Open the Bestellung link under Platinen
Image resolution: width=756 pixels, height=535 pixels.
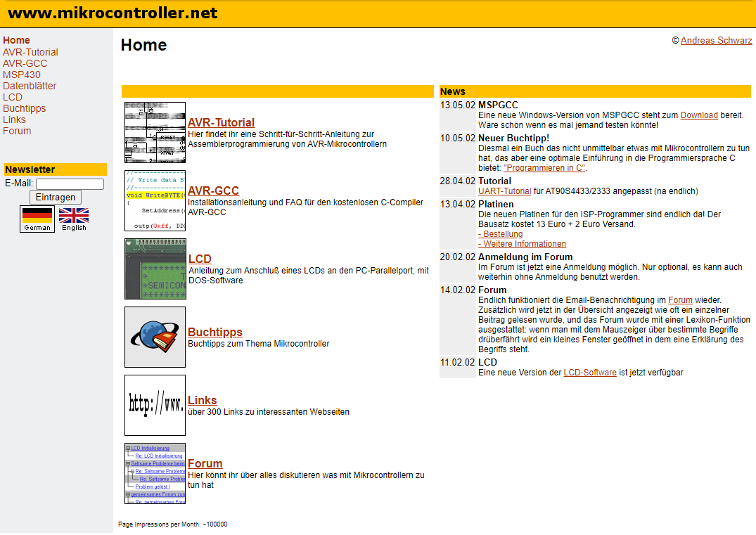click(501, 234)
